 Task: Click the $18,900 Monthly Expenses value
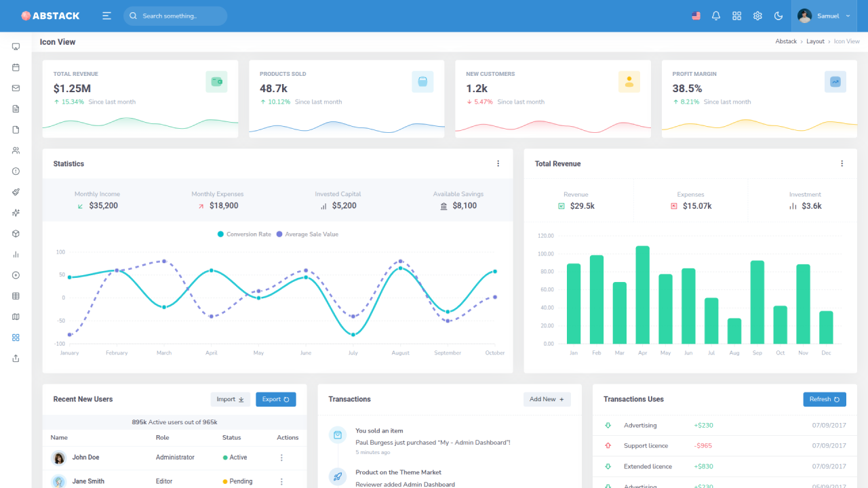pyautogui.click(x=224, y=205)
